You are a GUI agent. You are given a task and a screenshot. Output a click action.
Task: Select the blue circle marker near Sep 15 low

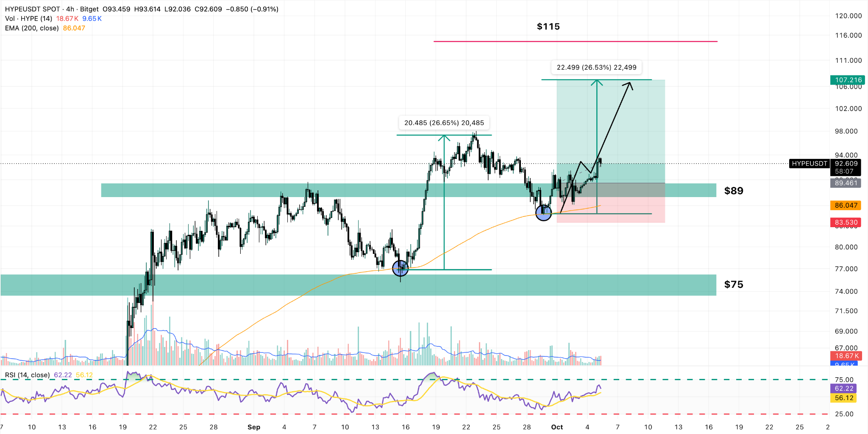tap(401, 268)
